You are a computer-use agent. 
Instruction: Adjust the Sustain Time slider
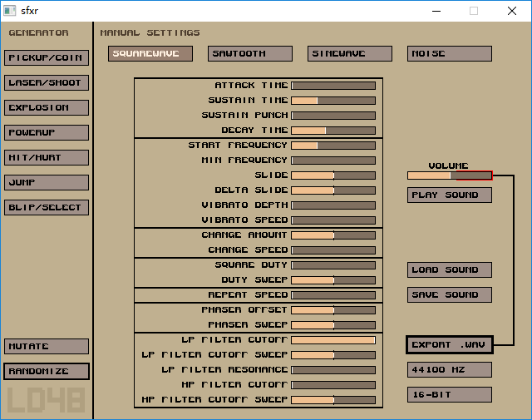click(x=333, y=101)
